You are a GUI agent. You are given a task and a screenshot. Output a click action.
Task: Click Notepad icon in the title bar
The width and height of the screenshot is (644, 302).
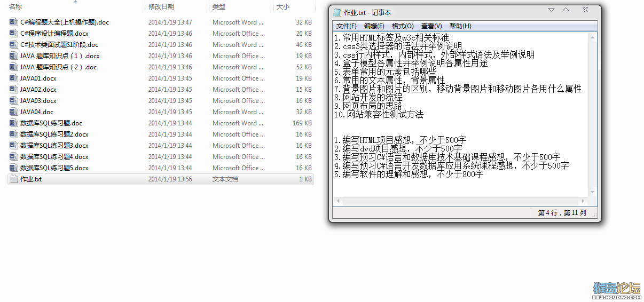(337, 12)
